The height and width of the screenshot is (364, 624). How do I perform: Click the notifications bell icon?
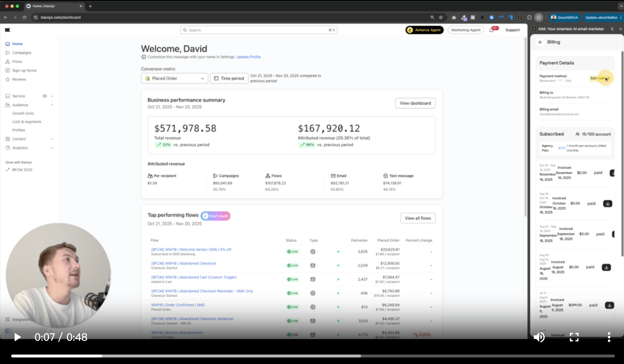point(492,30)
